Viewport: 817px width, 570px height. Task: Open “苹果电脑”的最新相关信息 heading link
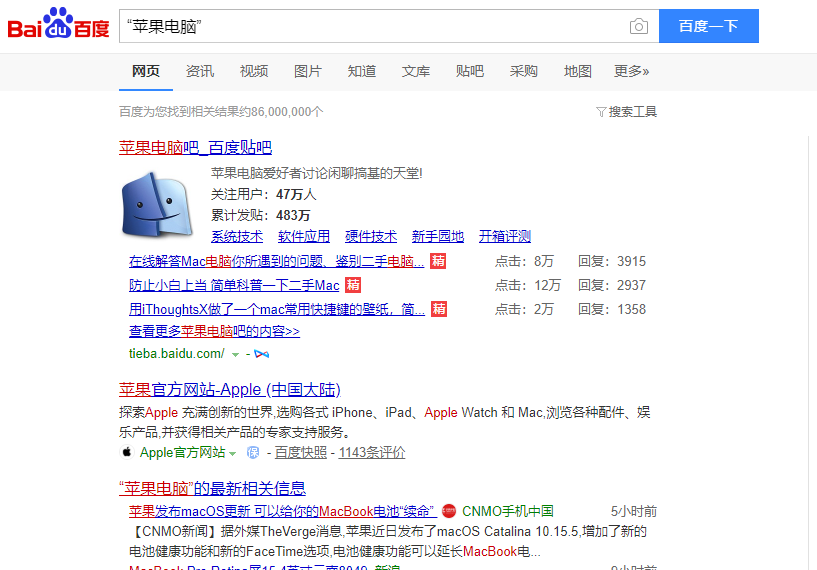(x=212, y=489)
